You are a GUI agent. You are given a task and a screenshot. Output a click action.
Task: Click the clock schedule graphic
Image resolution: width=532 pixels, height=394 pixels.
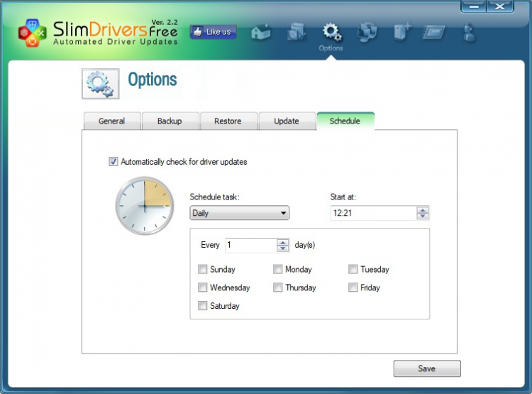[x=145, y=206]
